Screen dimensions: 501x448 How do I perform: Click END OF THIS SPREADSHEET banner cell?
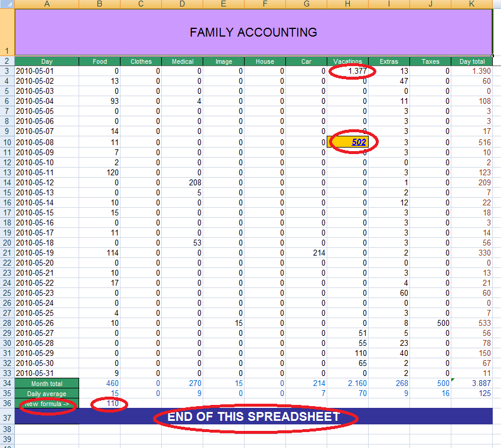[x=253, y=416]
